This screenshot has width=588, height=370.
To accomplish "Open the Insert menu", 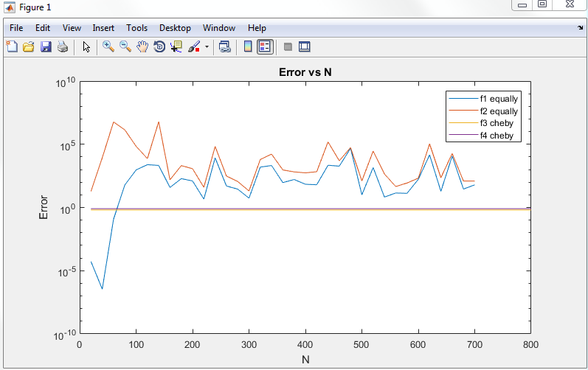I will click(103, 28).
